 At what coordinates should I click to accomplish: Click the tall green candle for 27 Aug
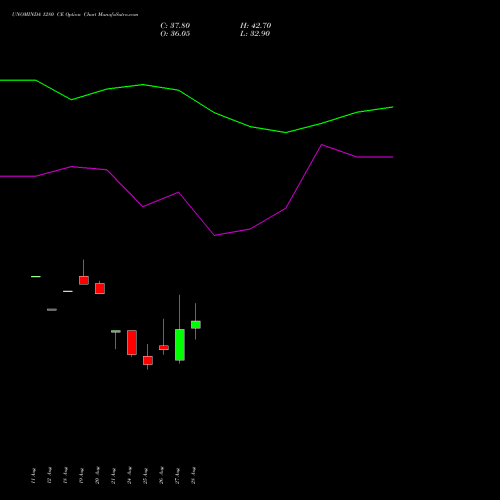tap(180, 345)
